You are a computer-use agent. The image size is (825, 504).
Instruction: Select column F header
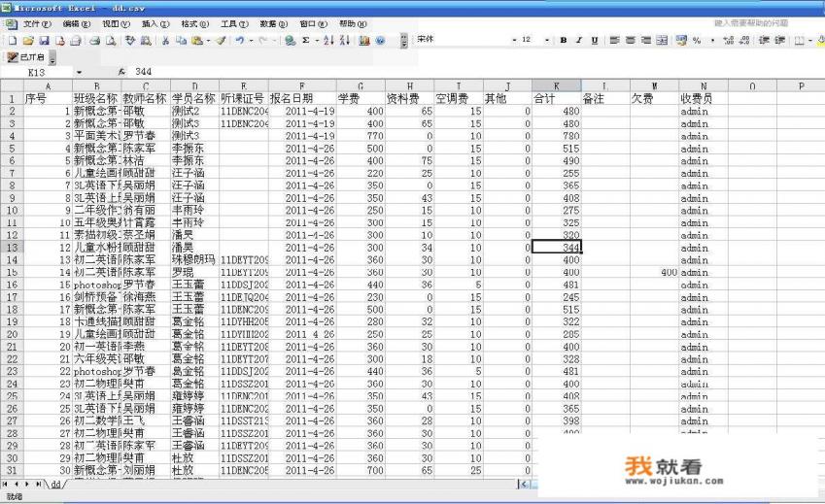[x=302, y=85]
